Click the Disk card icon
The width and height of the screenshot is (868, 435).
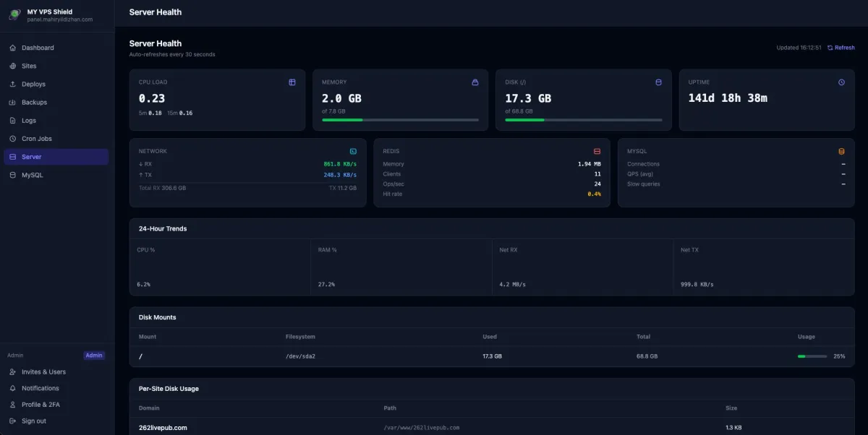coord(658,82)
